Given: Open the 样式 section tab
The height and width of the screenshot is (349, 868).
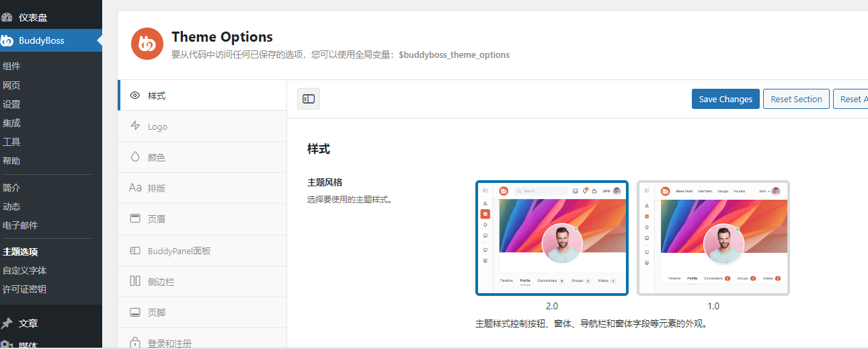Looking at the screenshot, I should click(157, 95).
